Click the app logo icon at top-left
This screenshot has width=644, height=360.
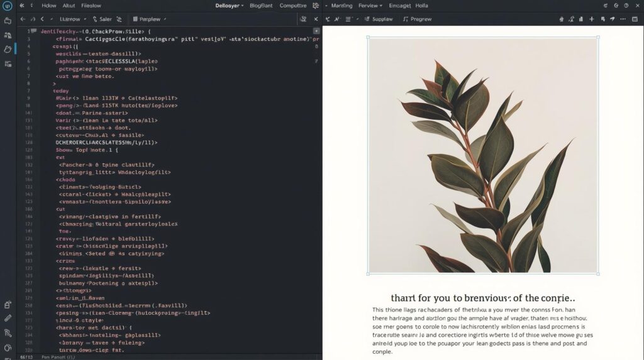coord(8,6)
